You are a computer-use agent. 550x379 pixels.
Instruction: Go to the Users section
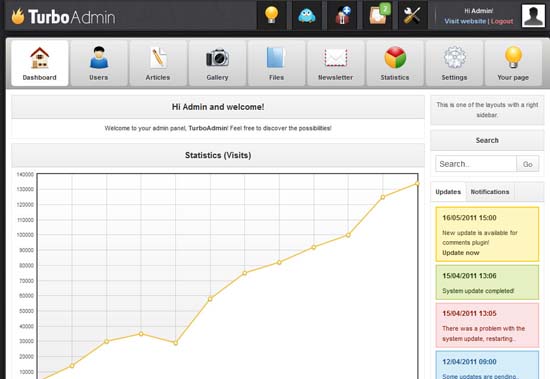99,63
